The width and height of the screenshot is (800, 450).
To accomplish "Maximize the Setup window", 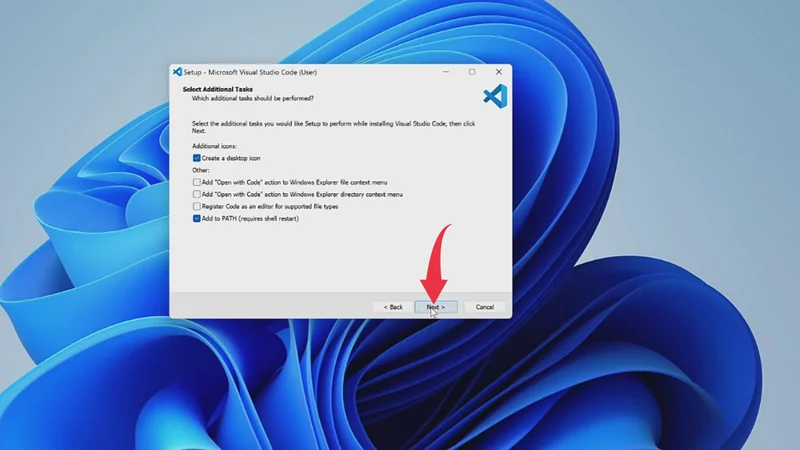I will [472, 72].
